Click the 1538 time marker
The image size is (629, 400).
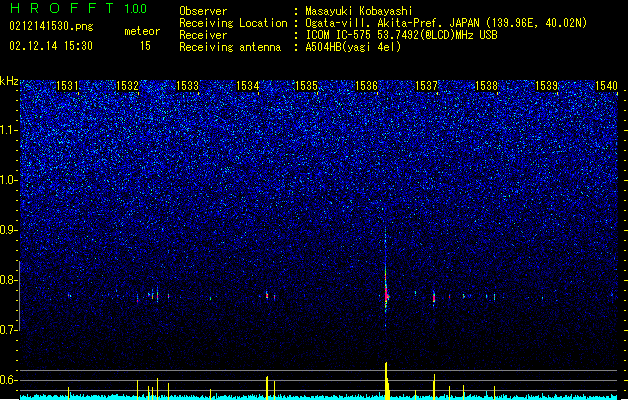(x=487, y=85)
